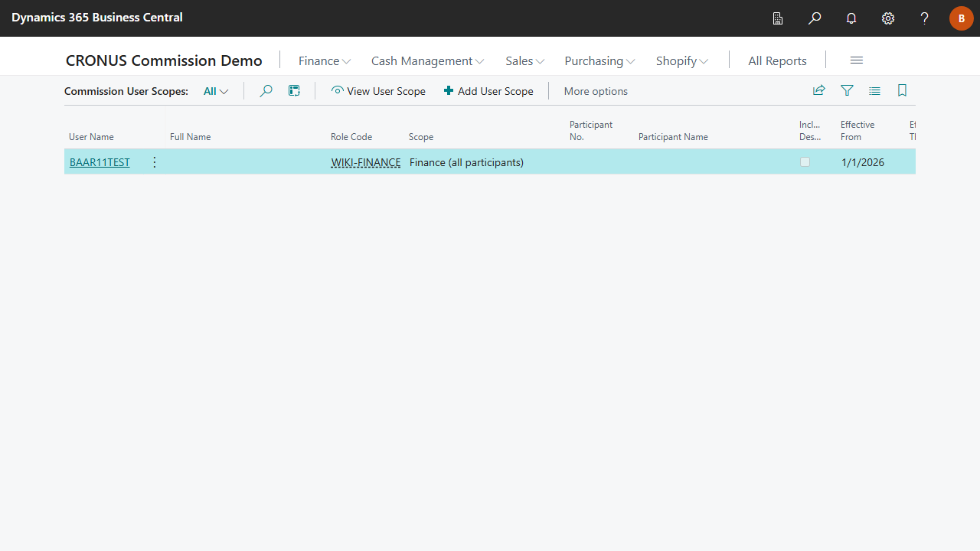Click CRONUS Commission Demo title
The height and width of the screenshot is (551, 980).
pos(164,60)
